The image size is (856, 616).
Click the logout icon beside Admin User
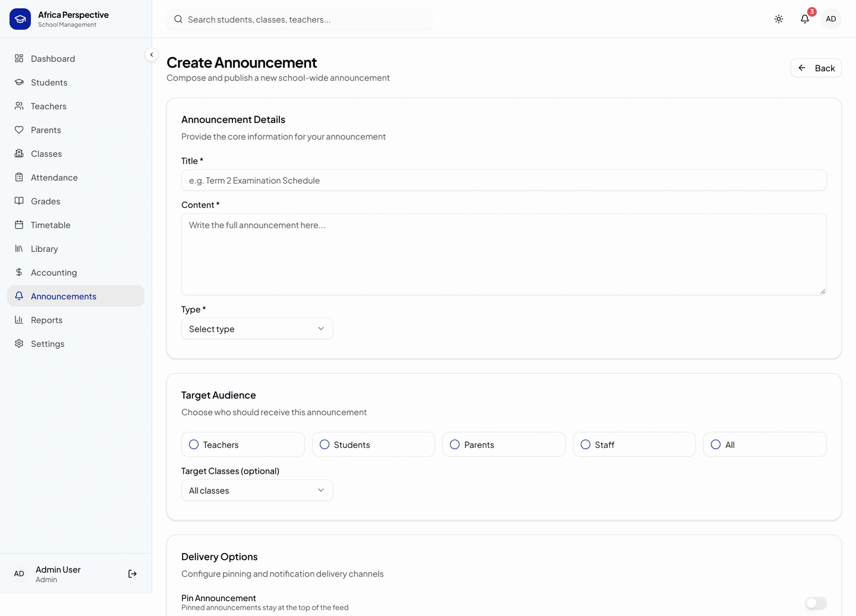[x=133, y=574]
